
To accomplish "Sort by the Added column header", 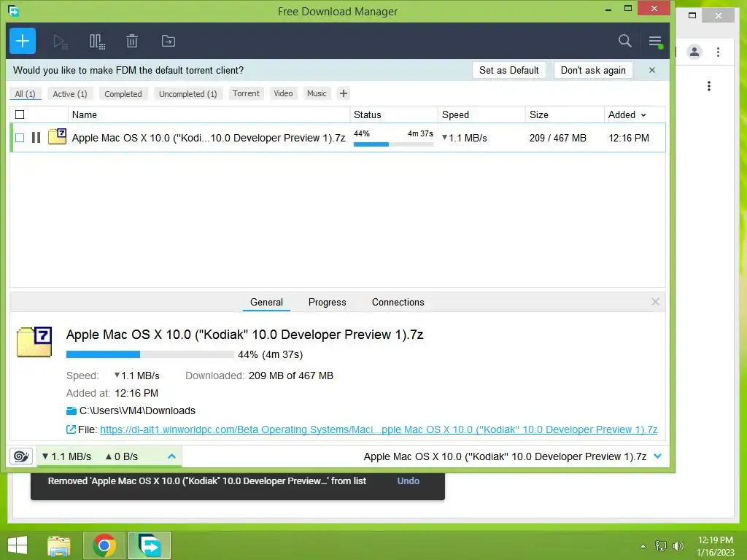I will click(x=627, y=114).
